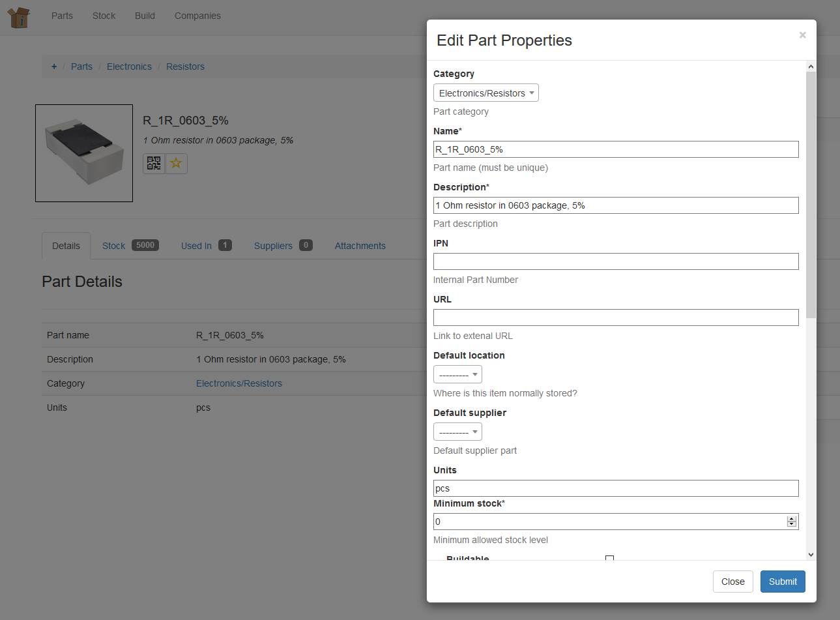
Task: Click the plus icon in breadcrumb
Action: click(x=54, y=66)
